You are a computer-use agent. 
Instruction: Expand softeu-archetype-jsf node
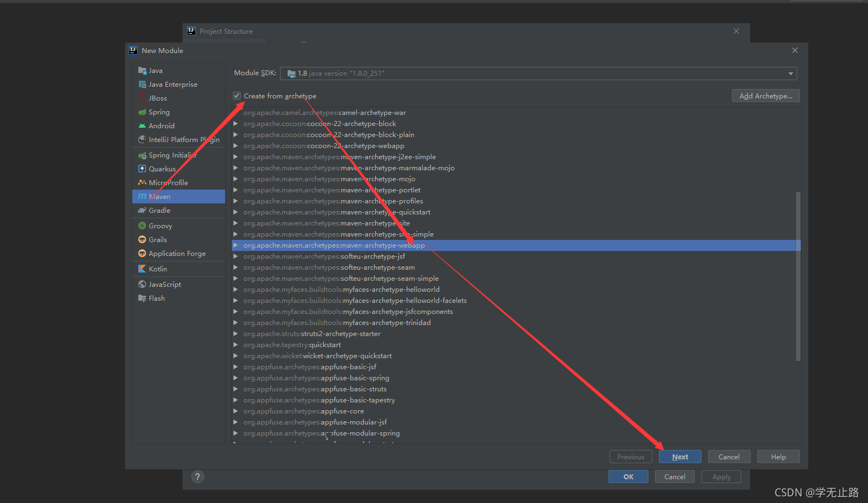pyautogui.click(x=236, y=256)
